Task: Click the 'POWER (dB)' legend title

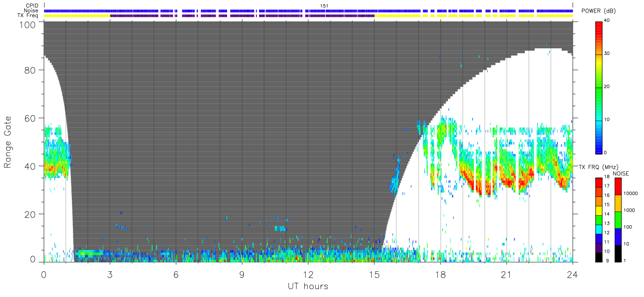Action: [x=599, y=10]
